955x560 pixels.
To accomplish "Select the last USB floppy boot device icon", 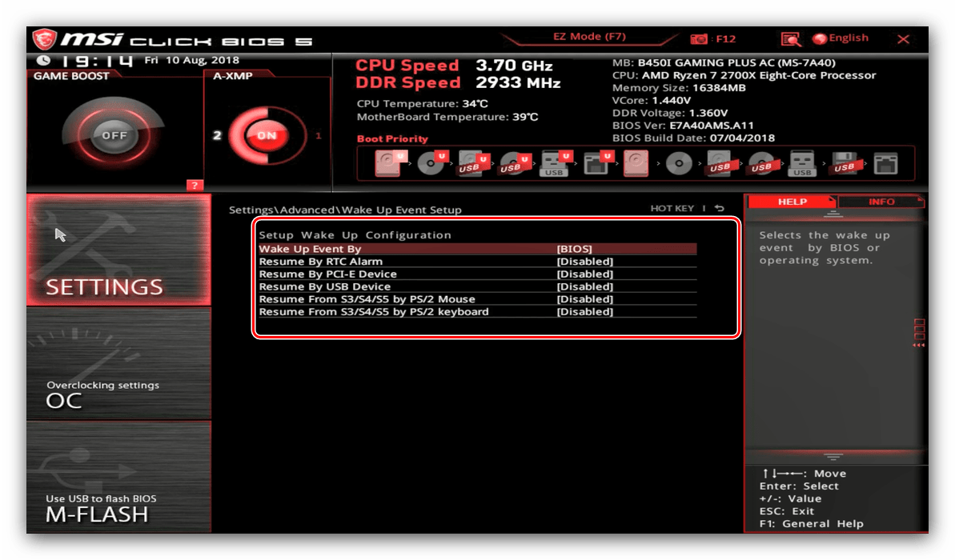I will tap(844, 164).
